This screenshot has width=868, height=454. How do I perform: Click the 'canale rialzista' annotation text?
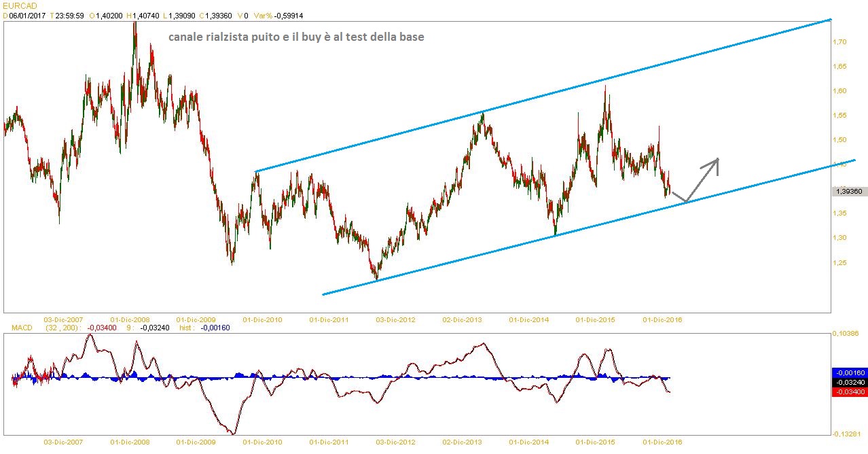click(296, 37)
